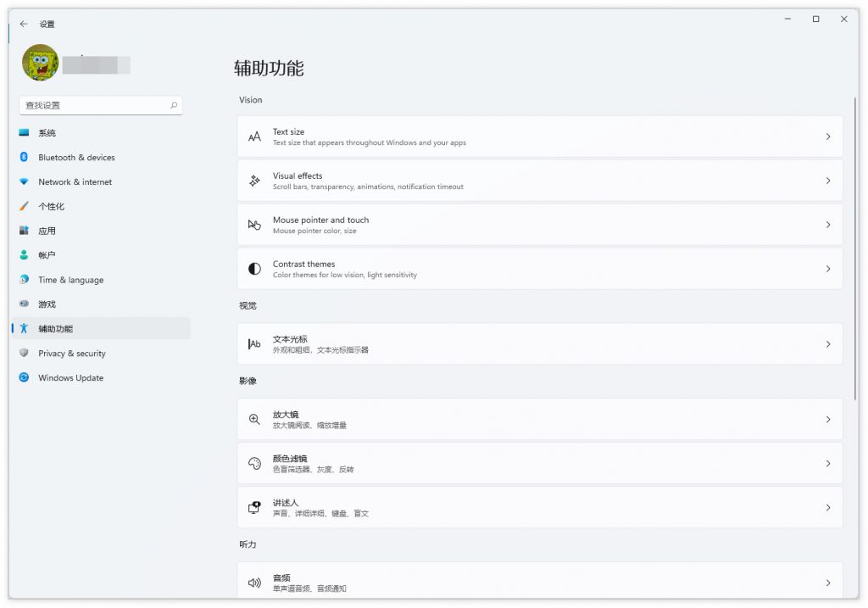Expand the Text size row chevron
The height and width of the screenshot is (608, 868).
click(827, 137)
